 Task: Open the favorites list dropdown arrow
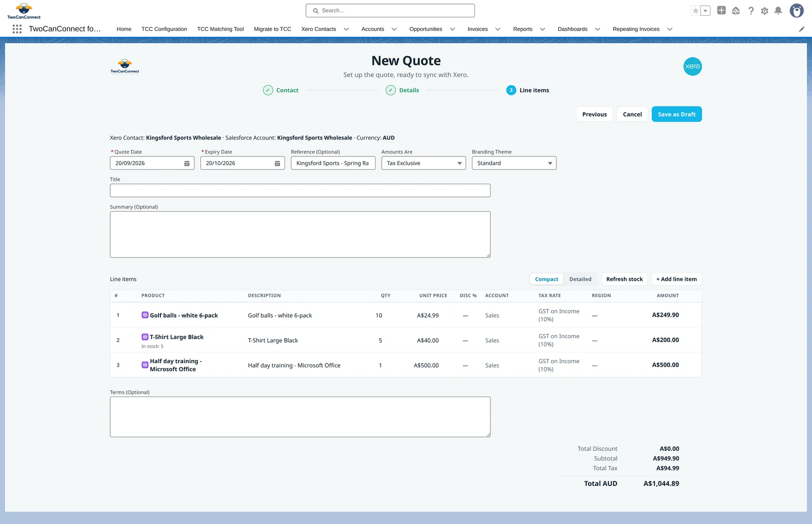705,11
